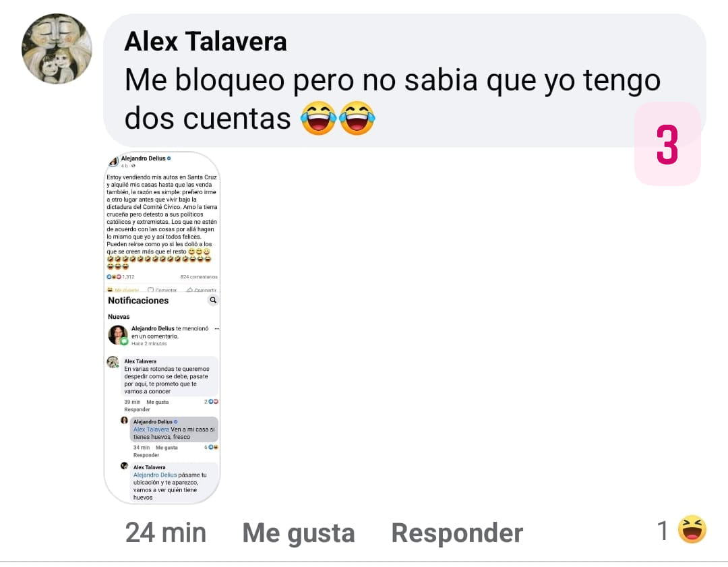Click blue Alejandro Delius mention in last reply
The width and height of the screenshot is (728, 567).
pos(155,475)
